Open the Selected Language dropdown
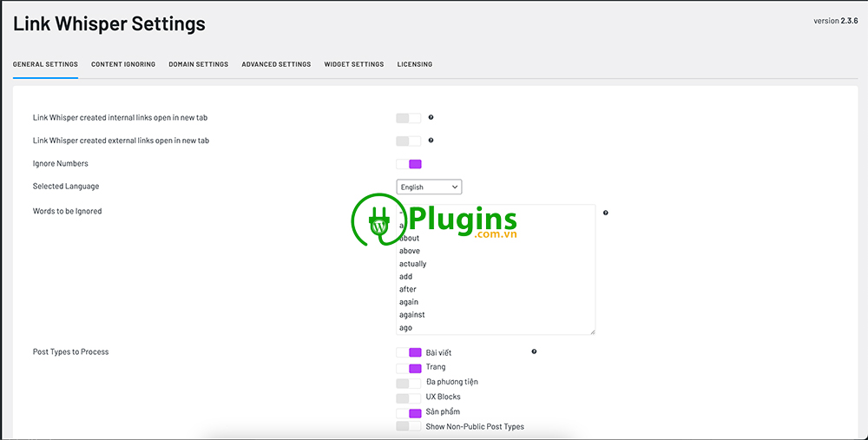This screenshot has height=440, width=868. (429, 187)
